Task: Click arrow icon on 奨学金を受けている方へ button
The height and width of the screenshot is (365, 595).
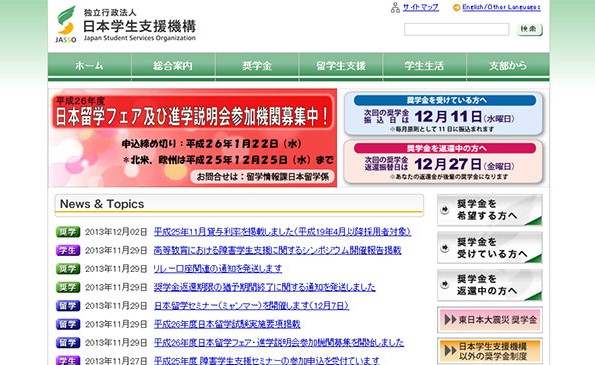Action: [445, 247]
